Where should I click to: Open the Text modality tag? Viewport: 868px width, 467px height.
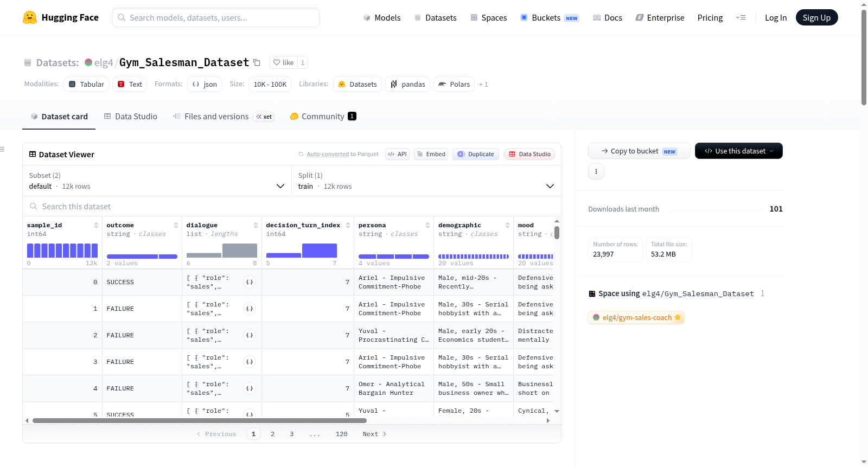130,84
